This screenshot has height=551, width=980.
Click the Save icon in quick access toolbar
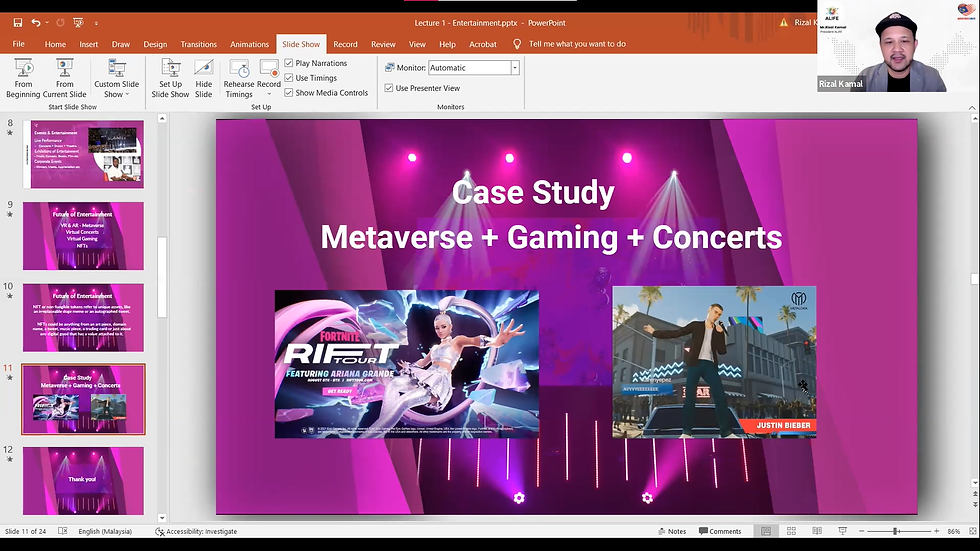coord(18,22)
